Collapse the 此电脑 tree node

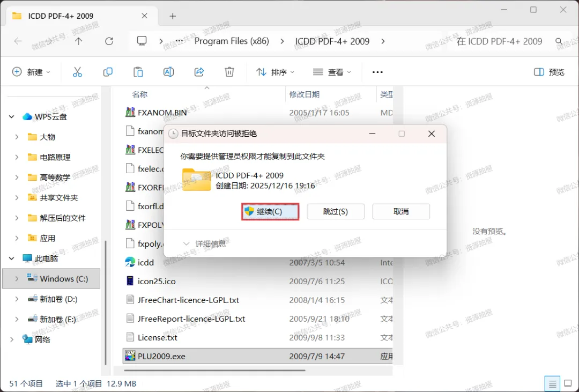tap(11, 258)
